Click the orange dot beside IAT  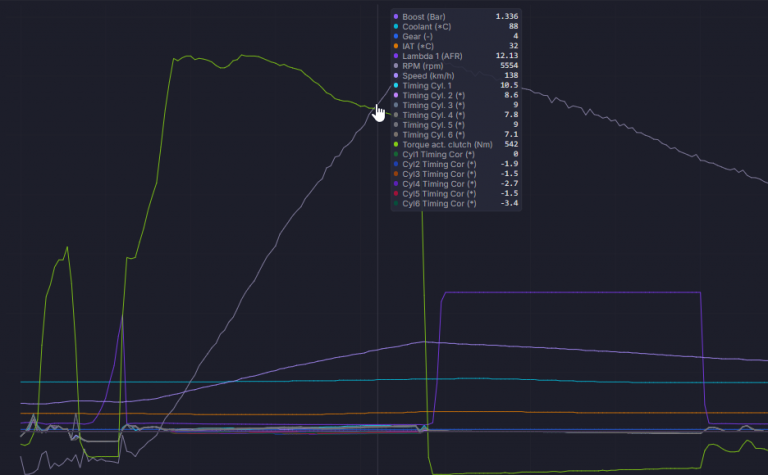coord(396,46)
